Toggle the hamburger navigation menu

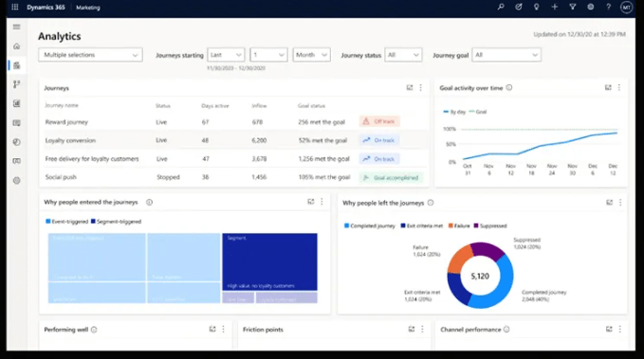point(16,27)
